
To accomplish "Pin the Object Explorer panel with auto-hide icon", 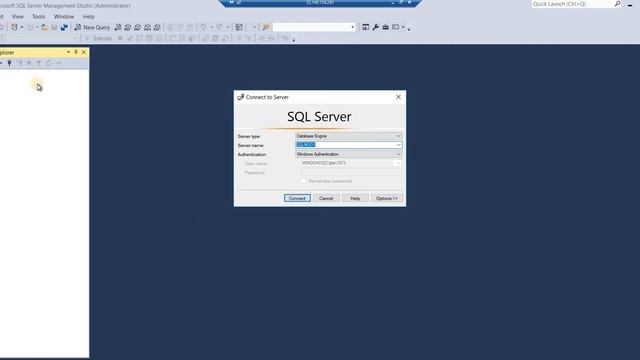I will pos(76,52).
